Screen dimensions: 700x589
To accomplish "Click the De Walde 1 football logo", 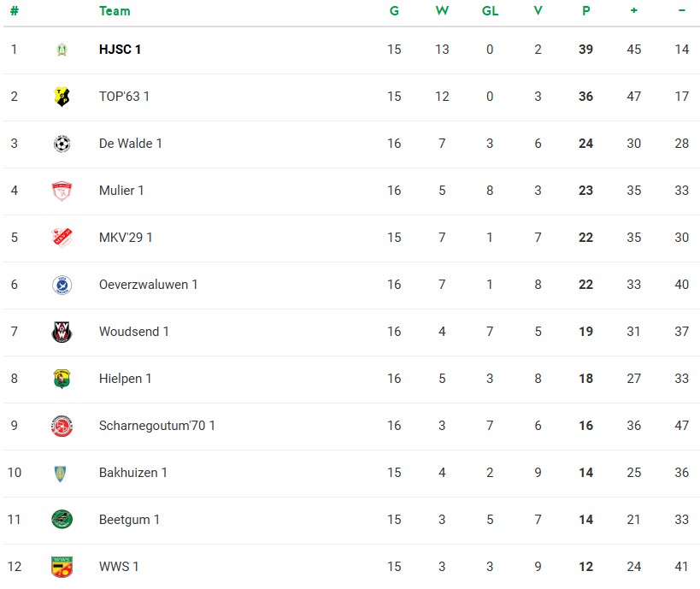I will tap(62, 144).
